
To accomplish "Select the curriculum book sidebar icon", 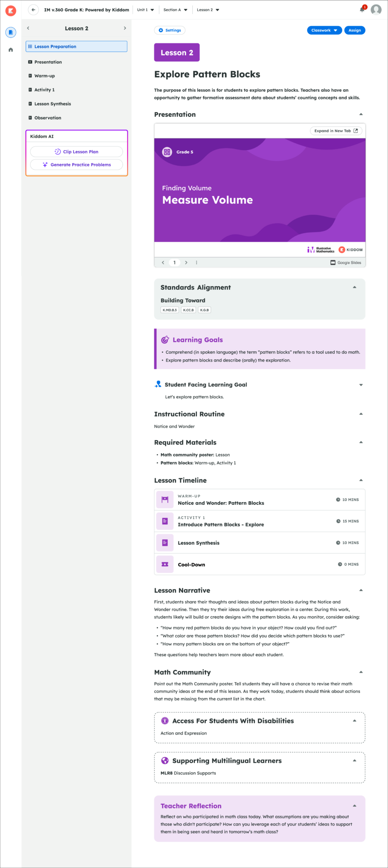I will [11, 32].
